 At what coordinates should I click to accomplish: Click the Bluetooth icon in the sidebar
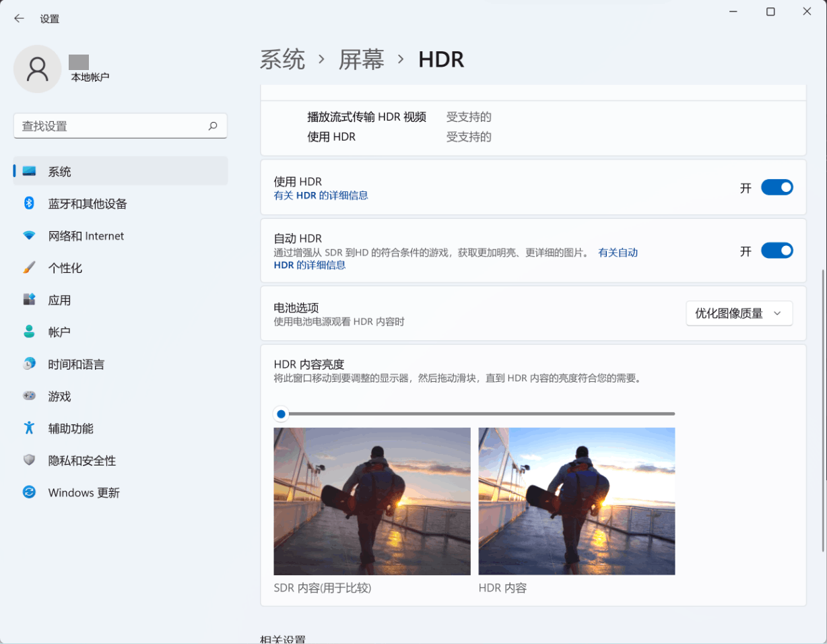29,203
